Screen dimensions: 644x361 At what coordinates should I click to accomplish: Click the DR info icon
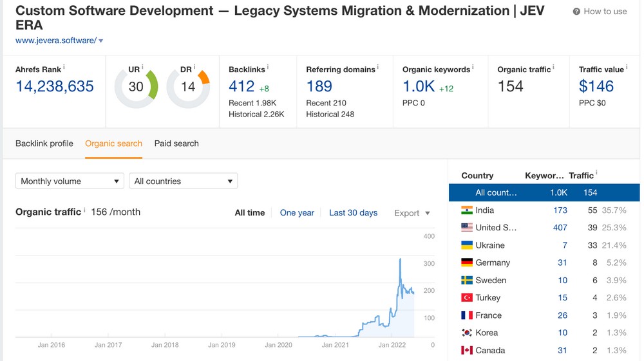coord(194,66)
